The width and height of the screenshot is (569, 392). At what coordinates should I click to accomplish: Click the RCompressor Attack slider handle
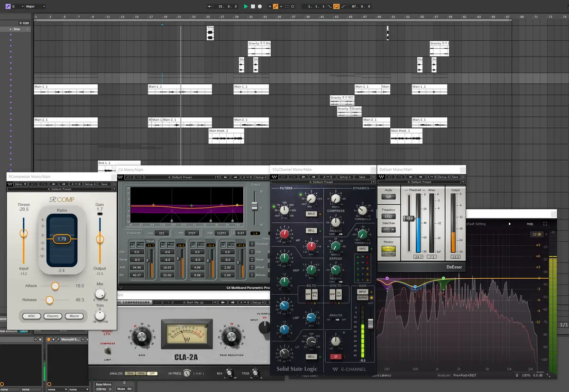point(55,286)
